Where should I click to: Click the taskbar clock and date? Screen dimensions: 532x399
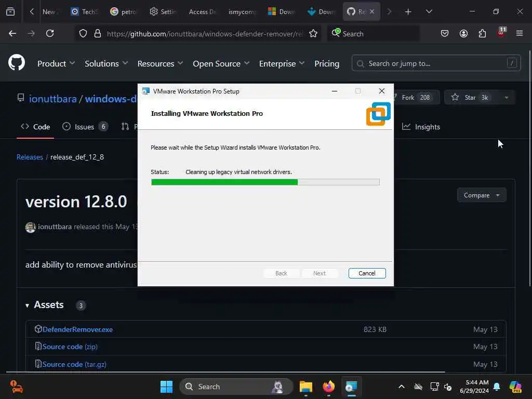click(x=474, y=387)
